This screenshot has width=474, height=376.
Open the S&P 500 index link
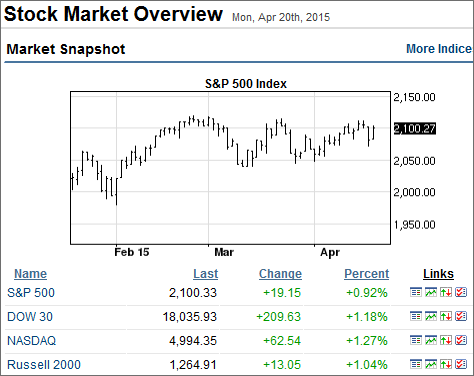click(31, 293)
